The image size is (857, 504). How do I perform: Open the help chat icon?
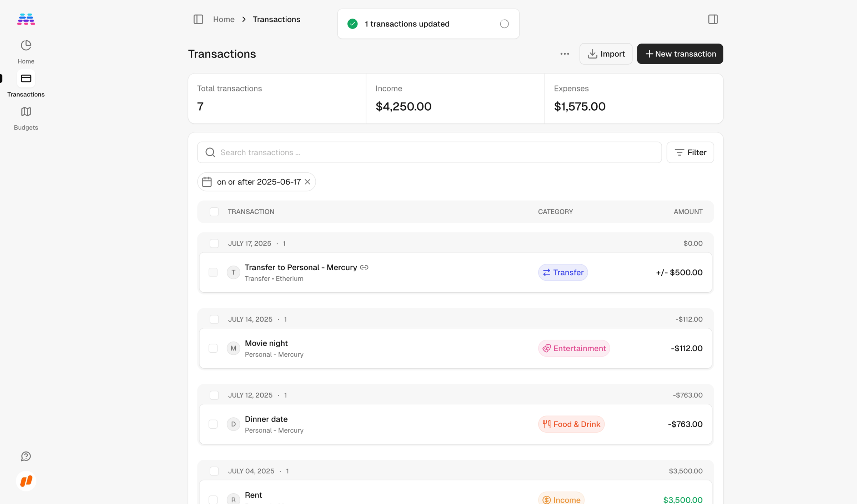26,456
